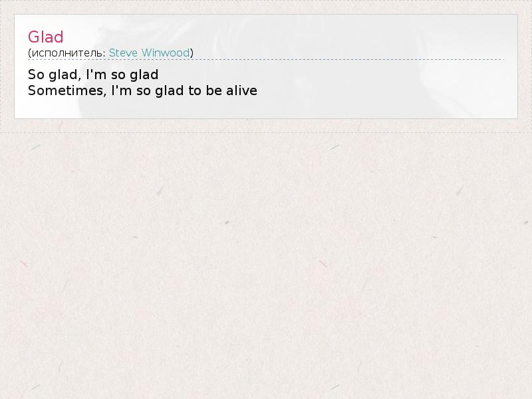
Task: Click the lyric line "So glad, I'm so glad"
Action: click(x=93, y=74)
